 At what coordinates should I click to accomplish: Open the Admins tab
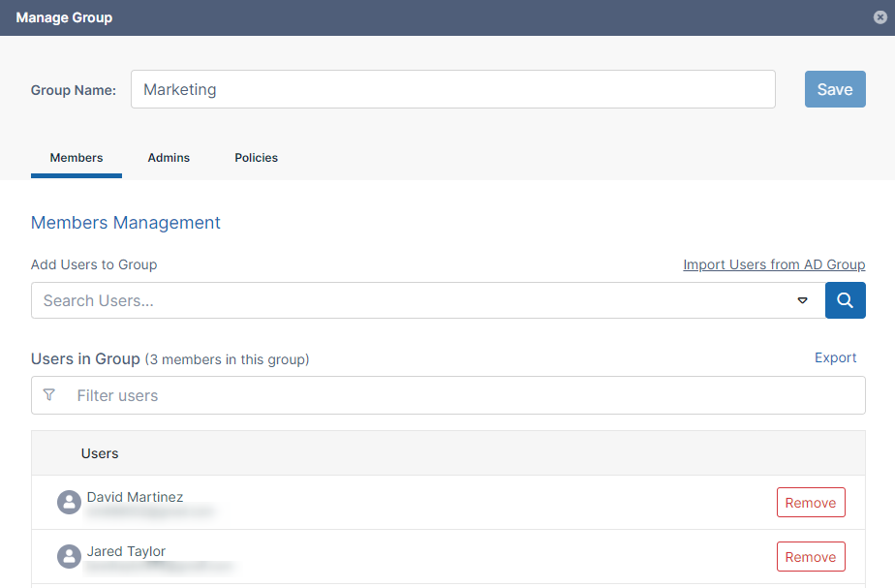click(169, 158)
